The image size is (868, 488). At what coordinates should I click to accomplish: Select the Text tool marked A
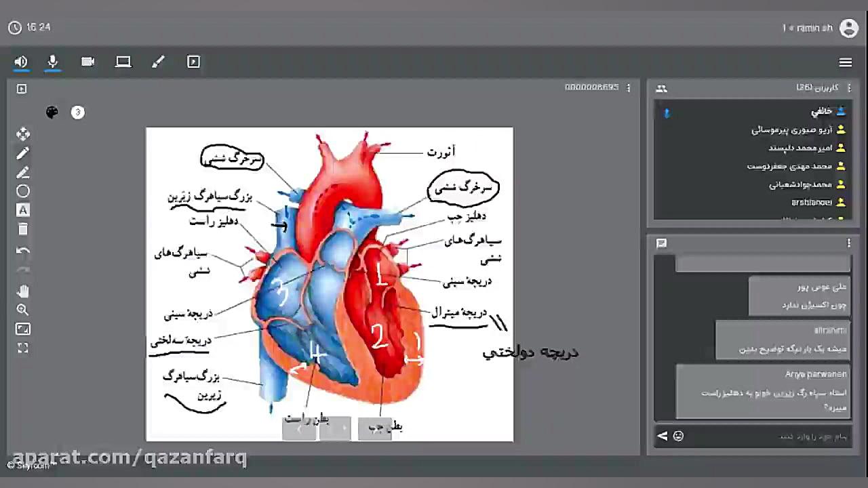point(23,210)
